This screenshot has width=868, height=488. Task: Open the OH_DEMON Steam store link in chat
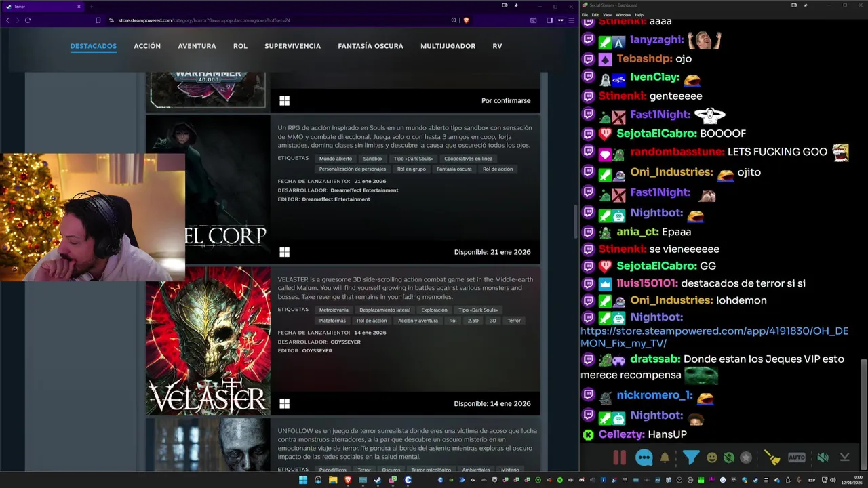tap(714, 337)
